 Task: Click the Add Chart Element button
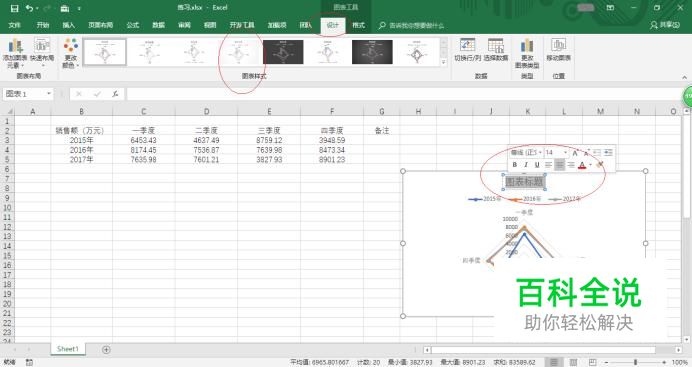tap(15, 53)
